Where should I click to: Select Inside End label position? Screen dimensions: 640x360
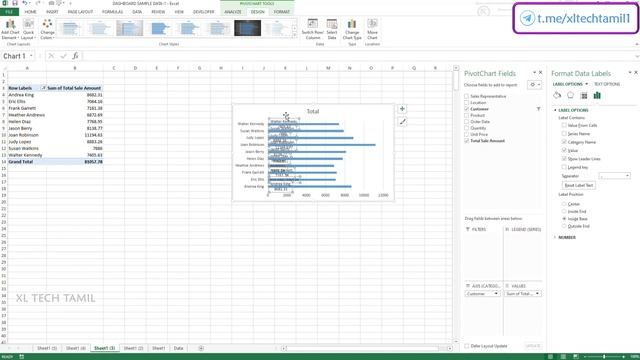click(x=564, y=211)
